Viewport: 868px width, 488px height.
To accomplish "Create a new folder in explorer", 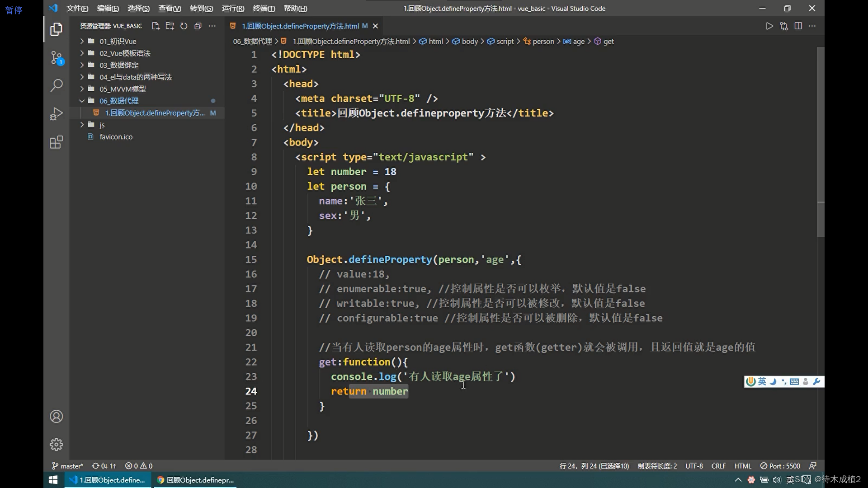I will pyautogui.click(x=170, y=26).
